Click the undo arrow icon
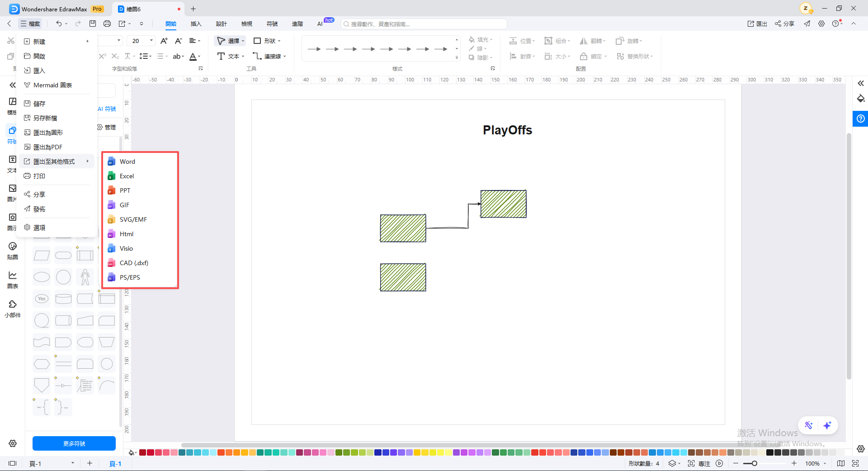Image resolution: width=868 pixels, height=471 pixels. (59, 24)
